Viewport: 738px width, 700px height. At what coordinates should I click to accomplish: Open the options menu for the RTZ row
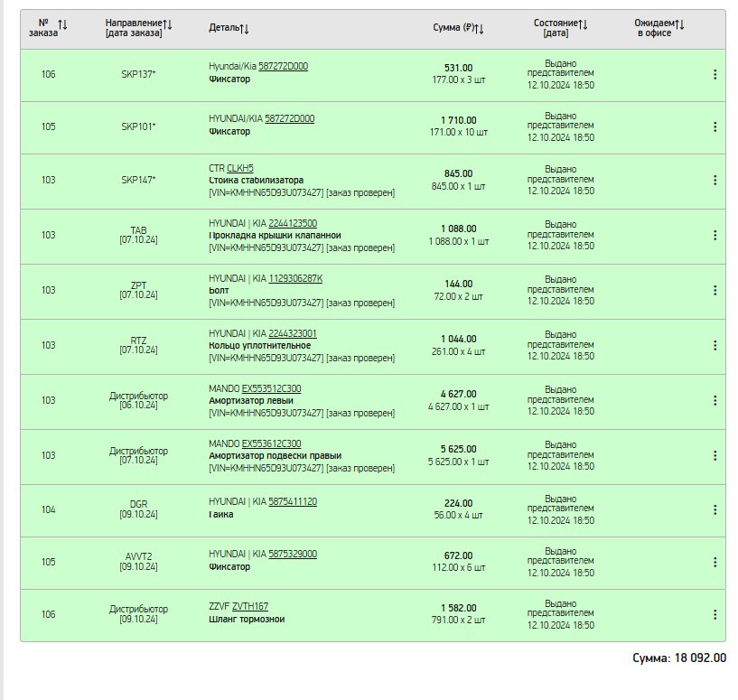click(x=715, y=345)
